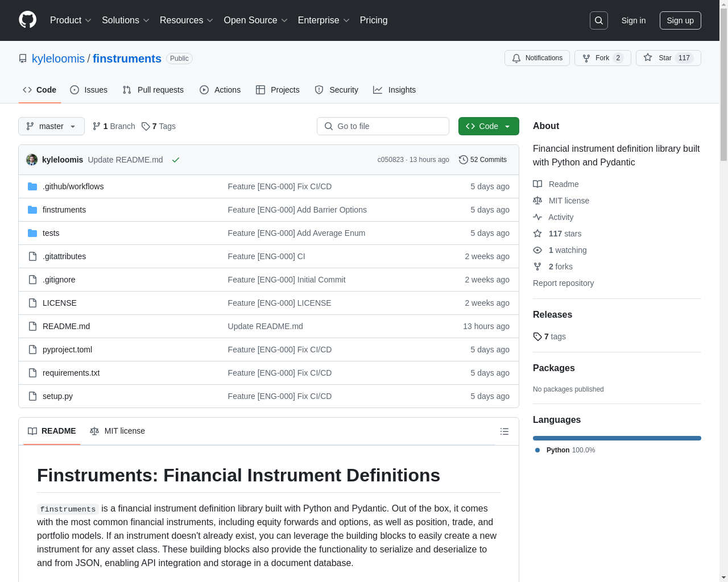Open the .gitignore file
The image size is (728, 582).
59,280
